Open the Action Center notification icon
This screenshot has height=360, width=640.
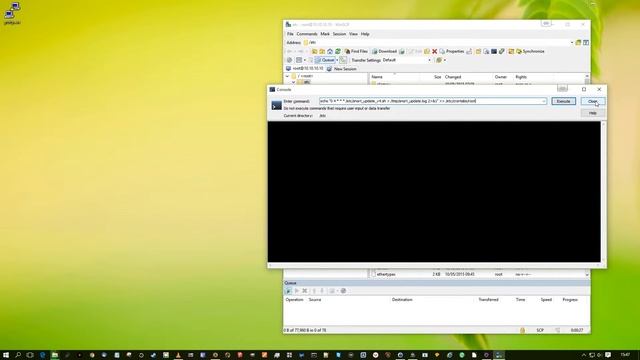coord(608,355)
